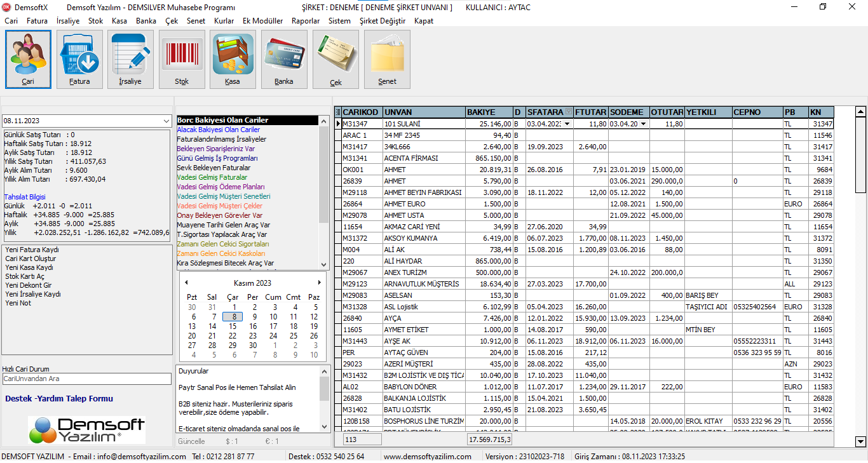Open the Çek checkbook icon
Viewport: 868px width, 463px height.
[x=336, y=59]
